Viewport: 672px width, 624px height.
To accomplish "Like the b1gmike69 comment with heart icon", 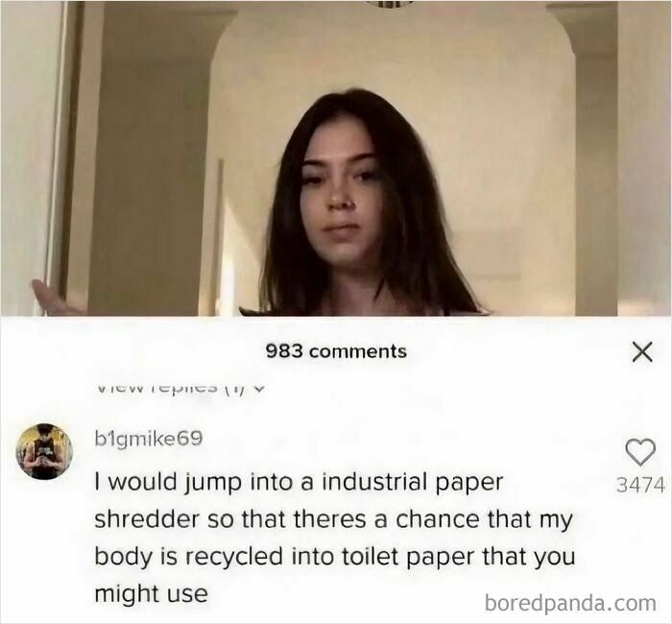I will pos(640,452).
